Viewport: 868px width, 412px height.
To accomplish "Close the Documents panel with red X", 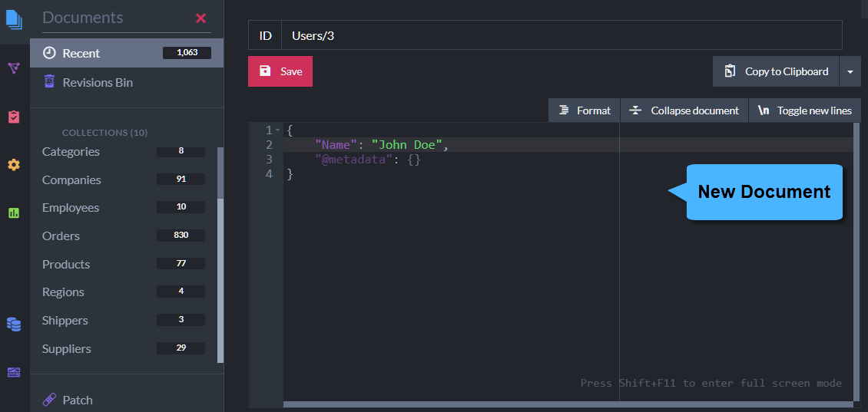I will pos(201,18).
